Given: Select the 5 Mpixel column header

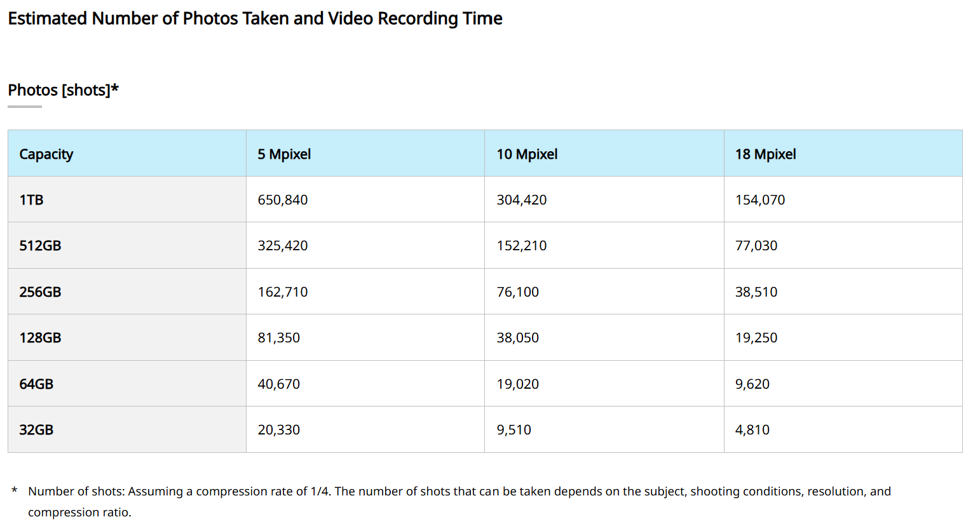Looking at the screenshot, I should click(x=284, y=154).
